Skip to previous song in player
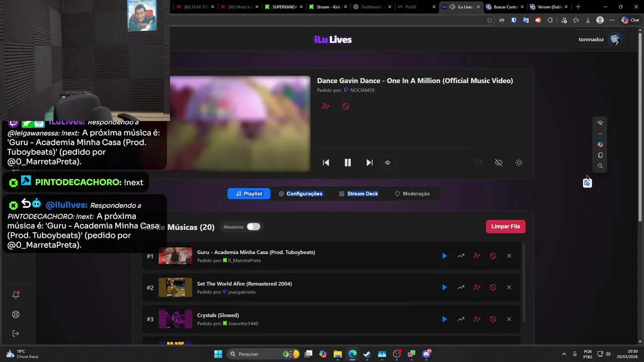 [326, 162]
